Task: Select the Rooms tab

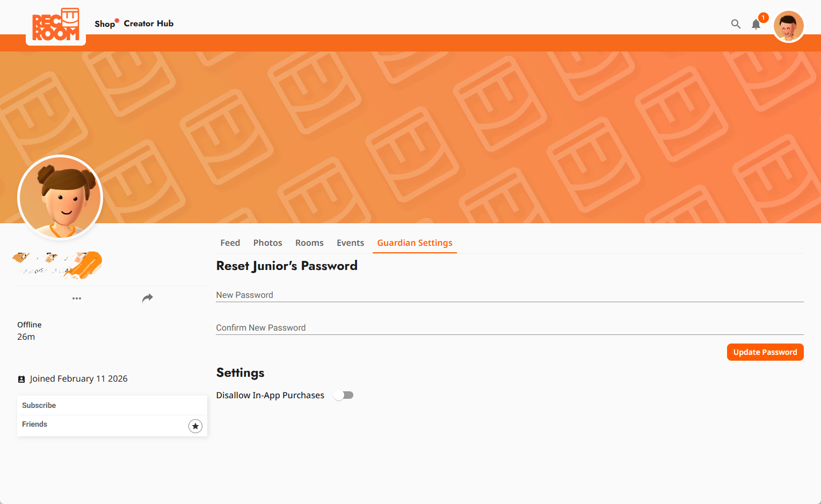Action: click(x=309, y=243)
